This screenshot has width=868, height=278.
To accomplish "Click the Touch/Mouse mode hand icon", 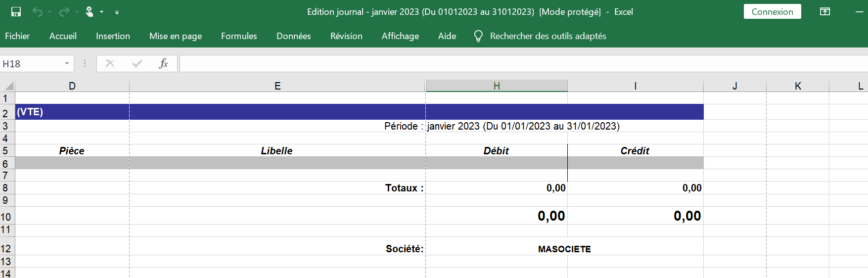I will 90,12.
